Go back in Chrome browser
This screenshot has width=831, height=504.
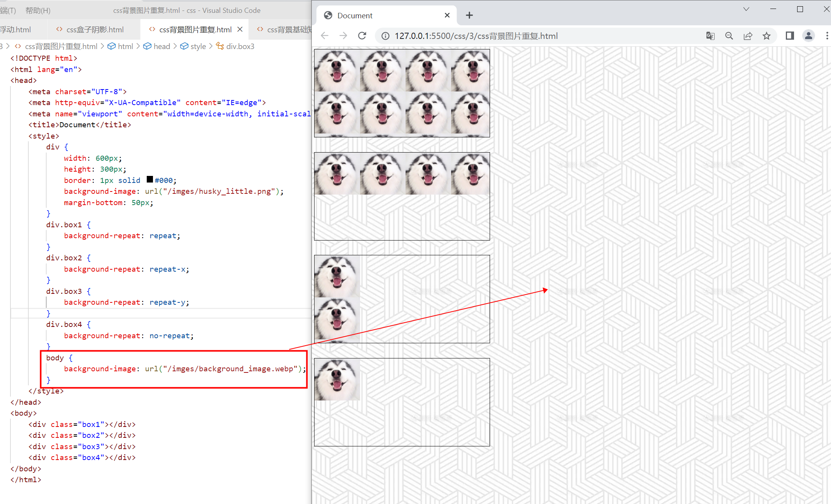coord(325,36)
